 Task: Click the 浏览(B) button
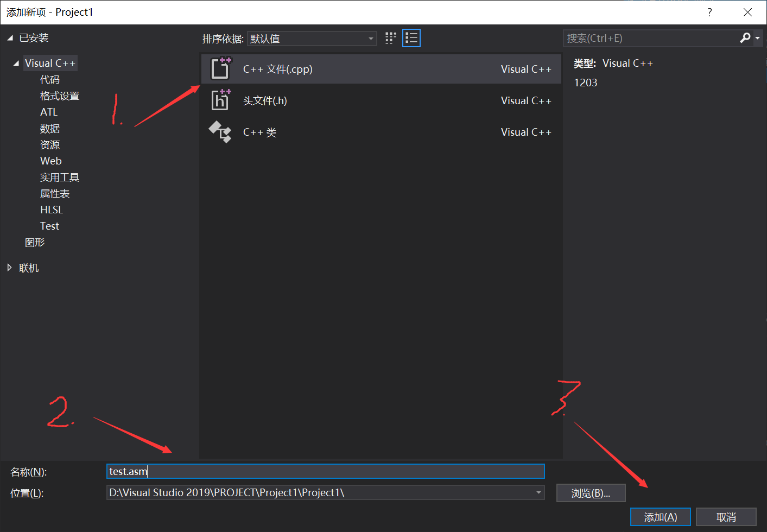(x=591, y=492)
